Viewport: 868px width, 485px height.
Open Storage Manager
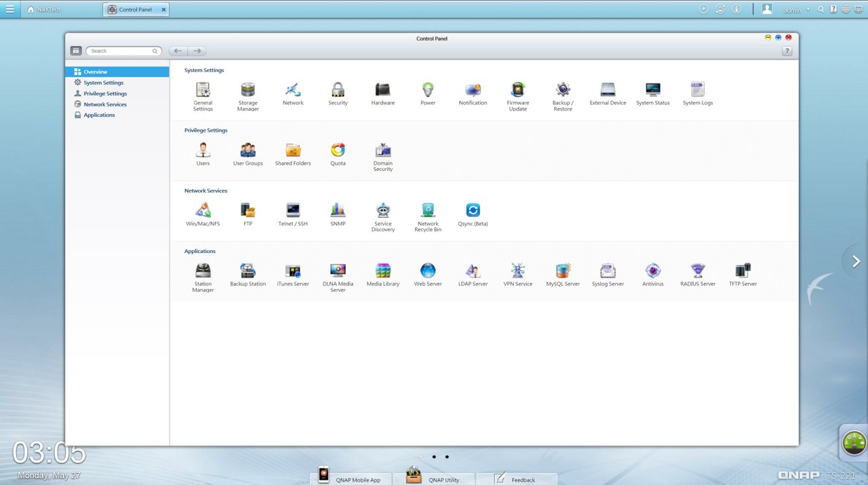(248, 96)
